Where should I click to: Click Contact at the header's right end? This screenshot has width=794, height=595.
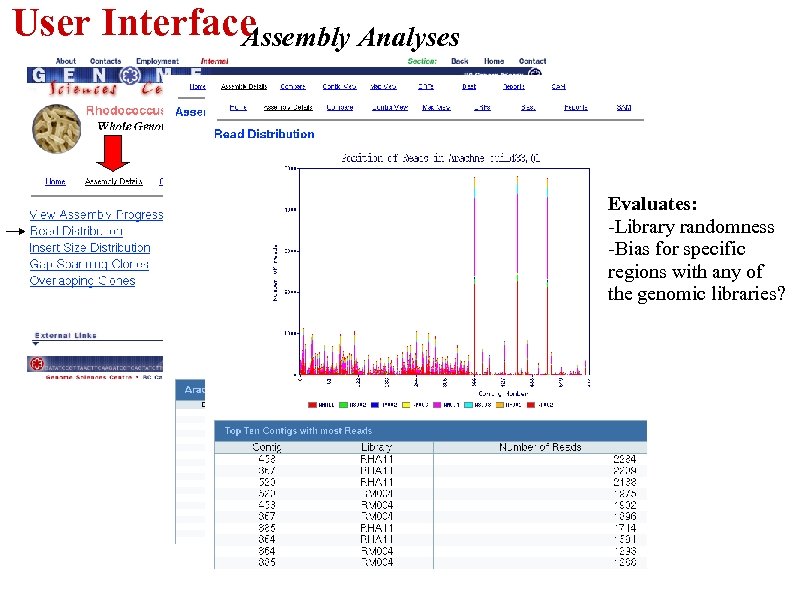point(532,61)
